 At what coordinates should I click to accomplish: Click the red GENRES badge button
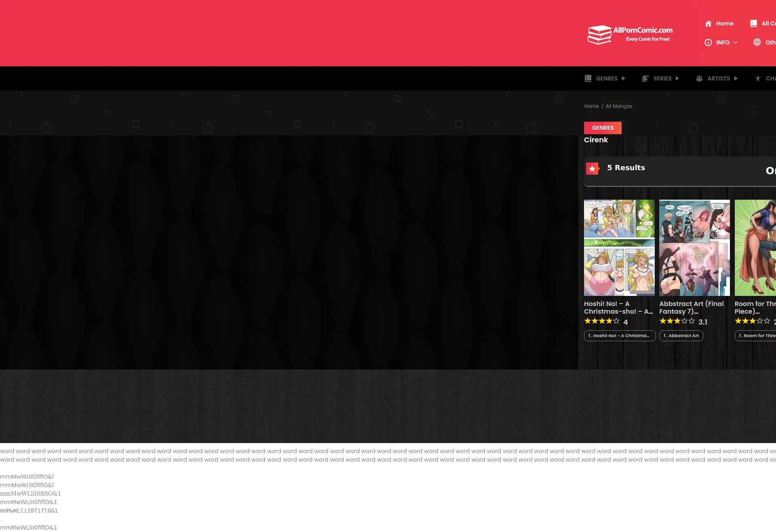tap(603, 128)
